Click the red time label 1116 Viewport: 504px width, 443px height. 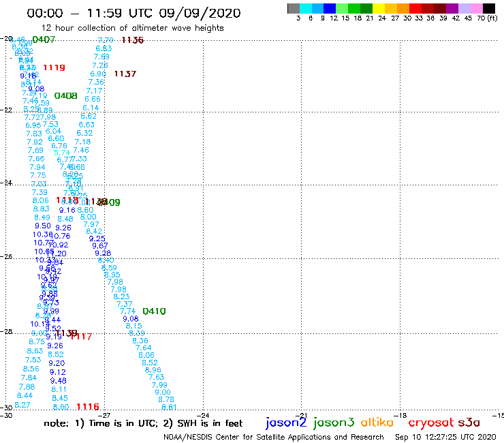tap(88, 407)
